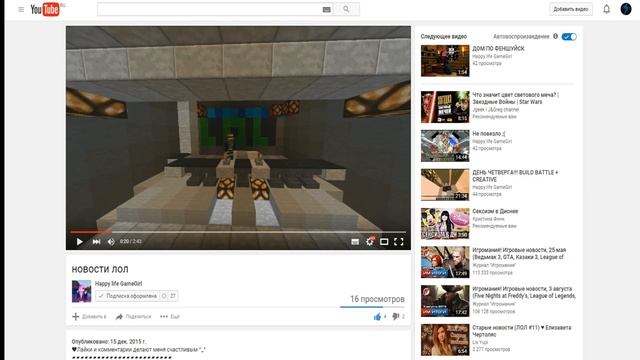Screen dimensions: 640x360
Task: Open Не повезло ;( video title
Action: tap(489, 133)
